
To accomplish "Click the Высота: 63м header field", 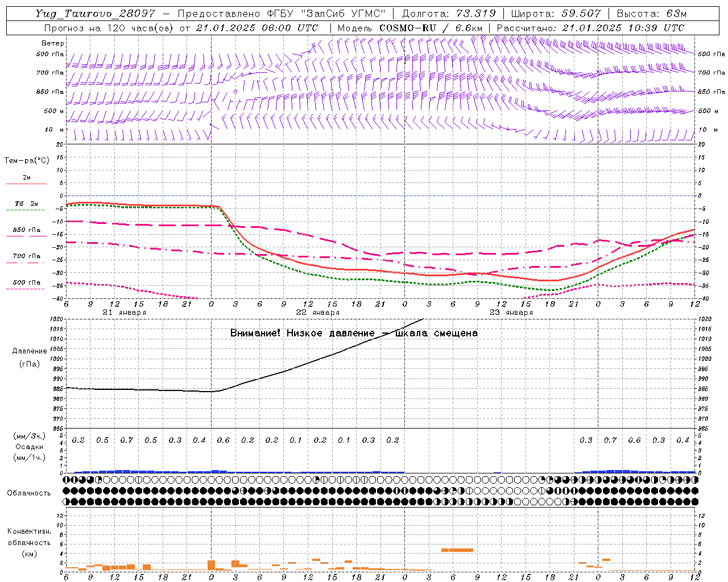I will (652, 14).
